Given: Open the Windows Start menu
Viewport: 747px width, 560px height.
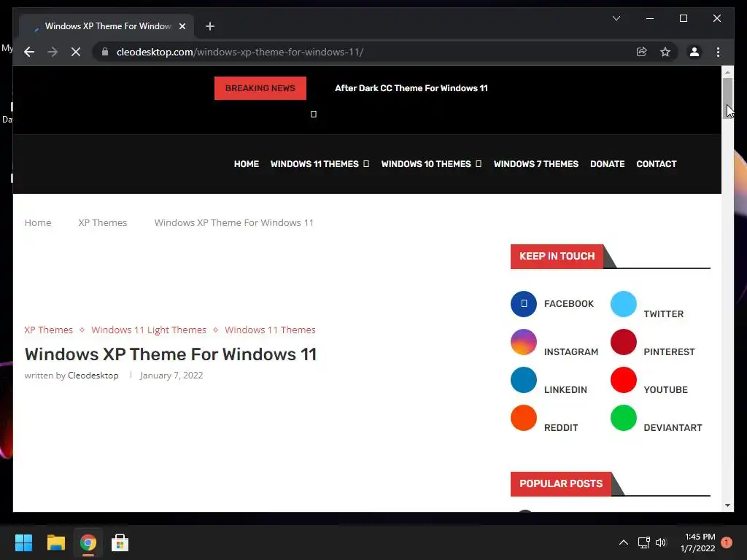Looking at the screenshot, I should point(23,542).
